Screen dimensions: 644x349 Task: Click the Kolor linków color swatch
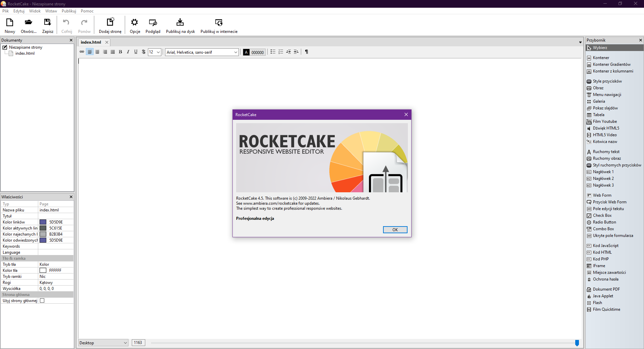(x=43, y=222)
